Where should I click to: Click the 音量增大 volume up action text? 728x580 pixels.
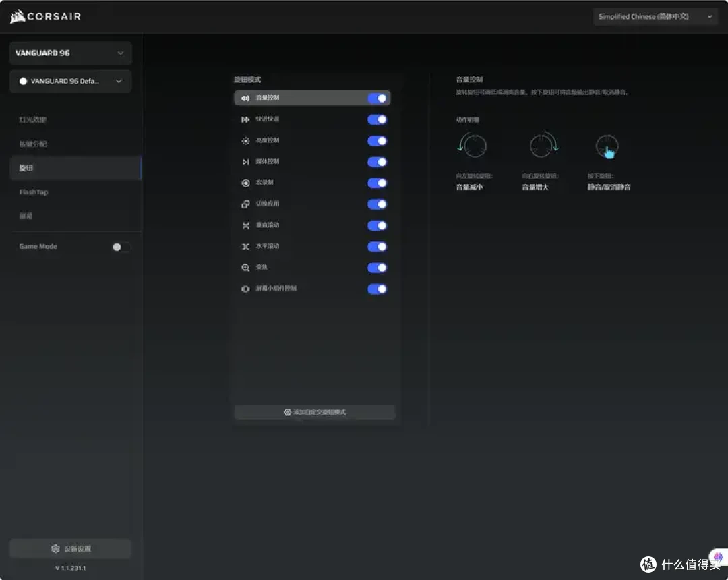535,187
